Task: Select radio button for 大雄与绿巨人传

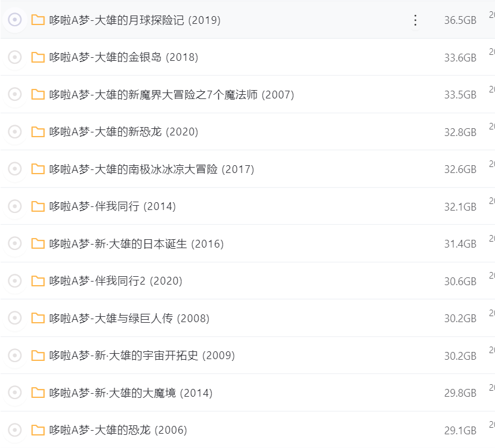Action: click(14, 318)
